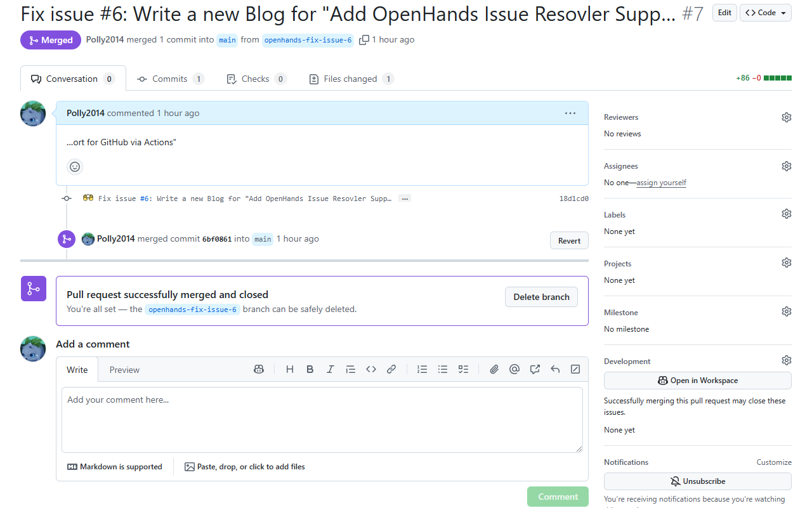Click Polly2014 avatar beside the comment

[33, 114]
